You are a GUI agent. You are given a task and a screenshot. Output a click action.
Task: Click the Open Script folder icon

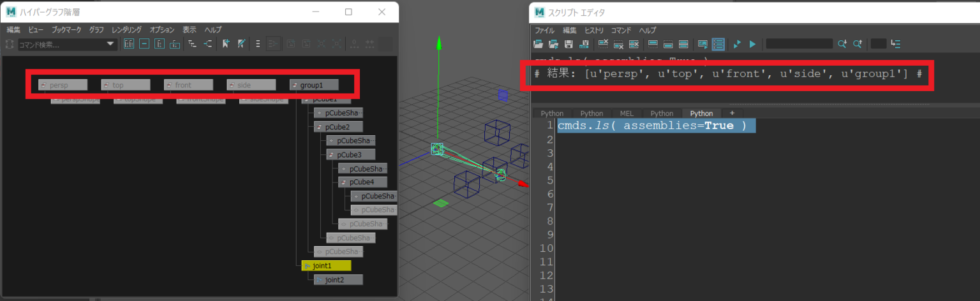click(x=538, y=44)
